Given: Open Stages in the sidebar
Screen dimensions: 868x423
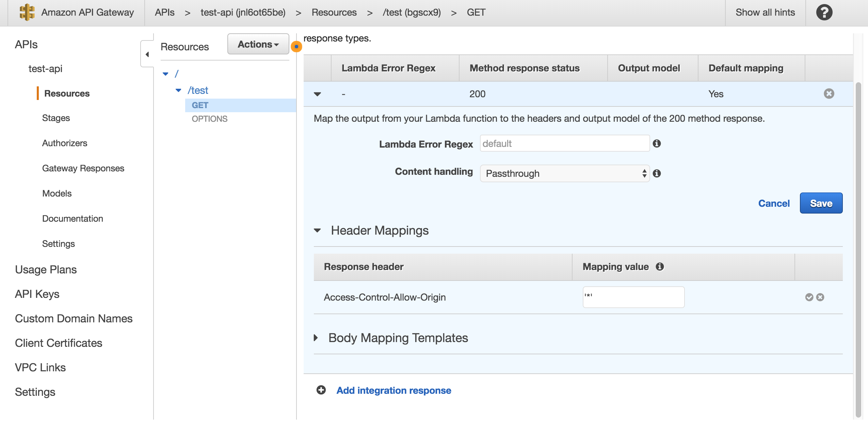Looking at the screenshot, I should 56,118.
